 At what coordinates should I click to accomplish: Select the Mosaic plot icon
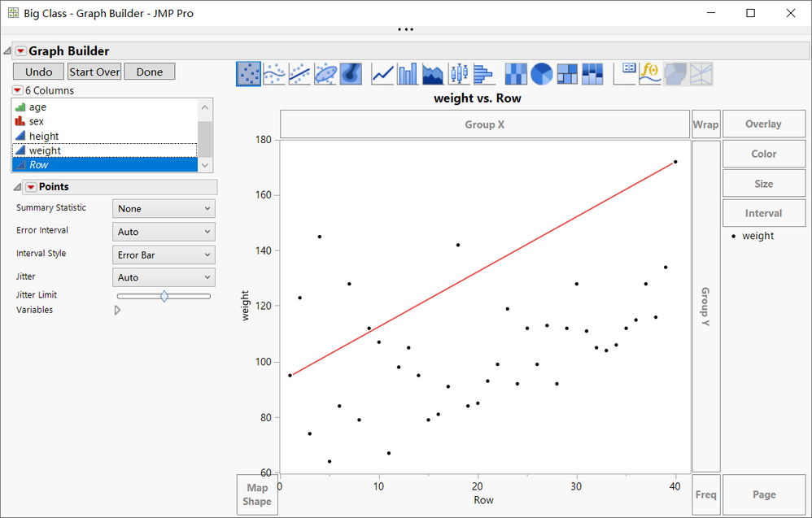(x=592, y=73)
